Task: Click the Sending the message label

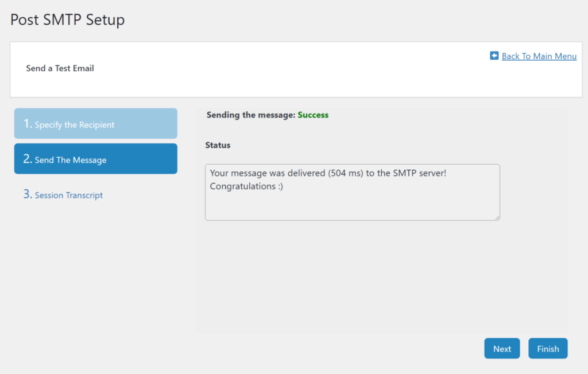Action: coord(250,115)
